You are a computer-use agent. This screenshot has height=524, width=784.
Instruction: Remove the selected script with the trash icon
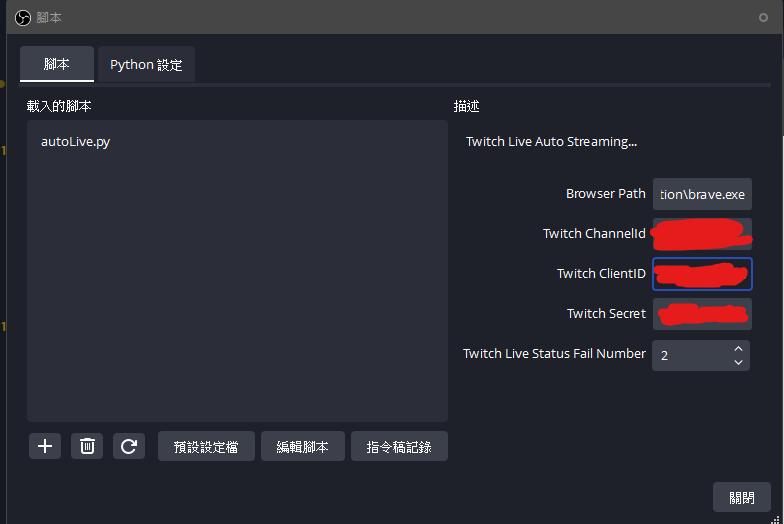(87, 446)
